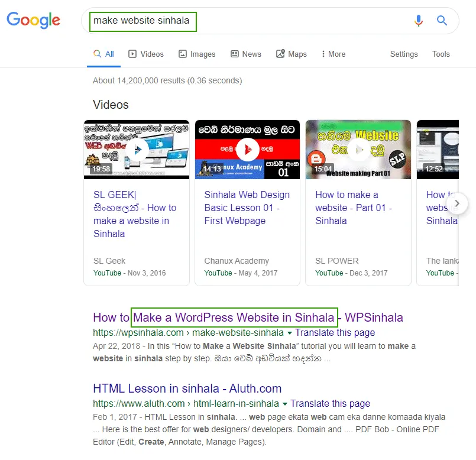Expand the wpsinhala.com URL dropdown arrow

point(290,333)
